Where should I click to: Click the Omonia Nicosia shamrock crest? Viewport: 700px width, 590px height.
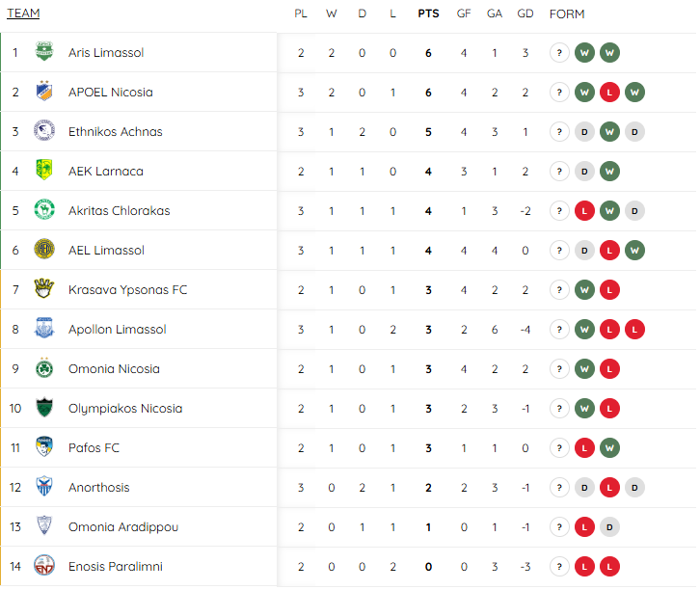[44, 367]
